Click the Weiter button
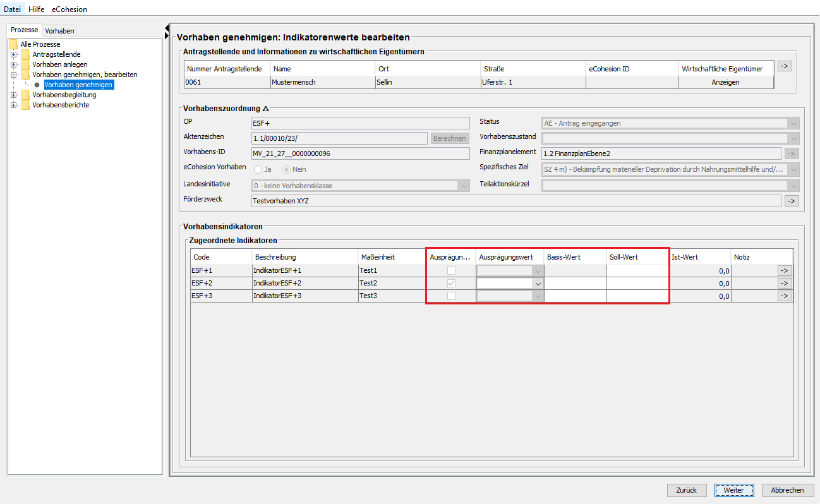 coord(733,490)
